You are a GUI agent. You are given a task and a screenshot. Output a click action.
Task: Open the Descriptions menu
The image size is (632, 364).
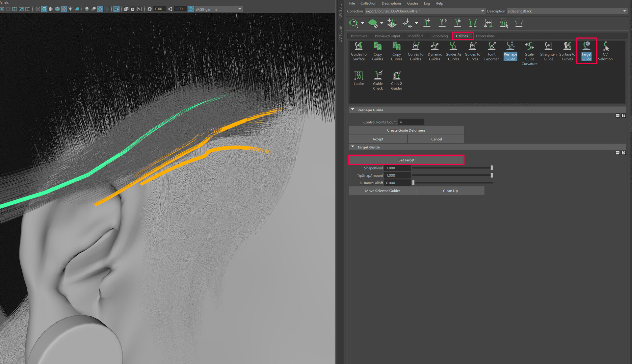point(391,3)
